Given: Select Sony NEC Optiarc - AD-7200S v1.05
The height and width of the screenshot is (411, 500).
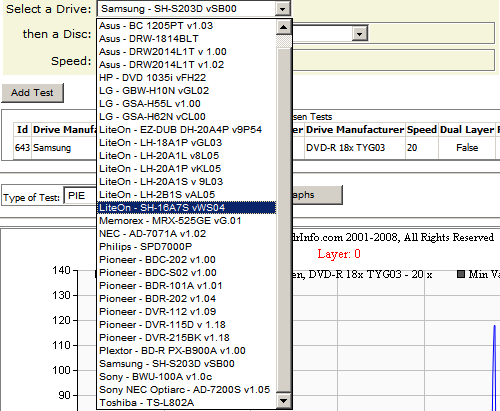Looking at the screenshot, I should (187, 390).
